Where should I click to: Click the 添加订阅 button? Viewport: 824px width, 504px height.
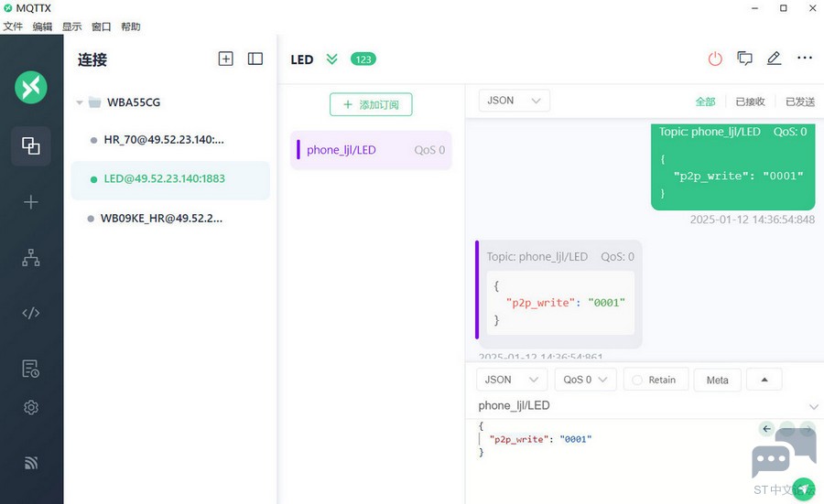point(371,104)
